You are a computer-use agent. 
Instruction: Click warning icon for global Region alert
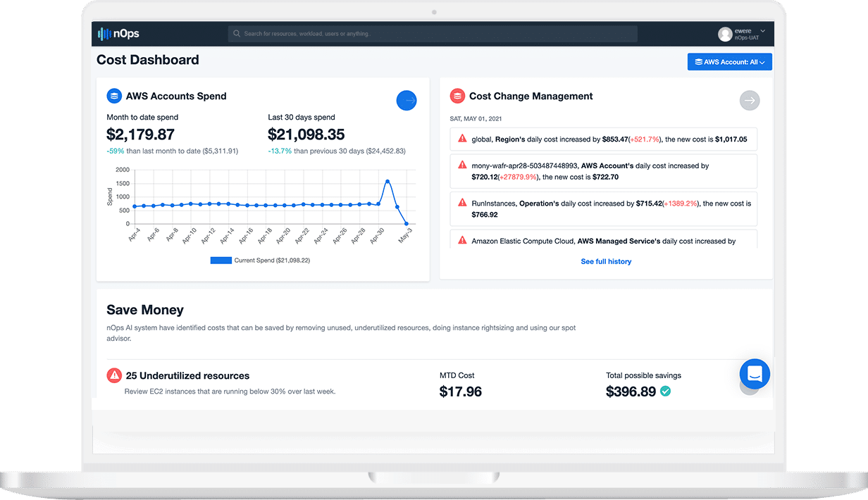coord(462,139)
